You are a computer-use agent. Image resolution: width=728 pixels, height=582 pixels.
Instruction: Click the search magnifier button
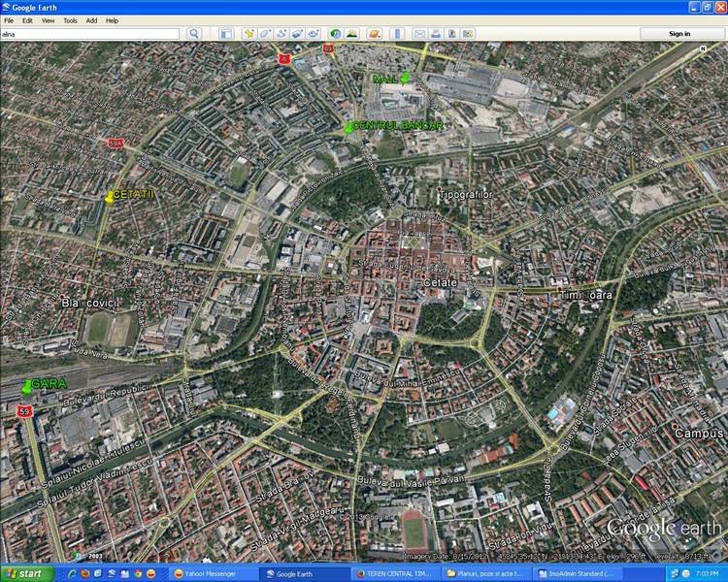pyautogui.click(x=194, y=34)
